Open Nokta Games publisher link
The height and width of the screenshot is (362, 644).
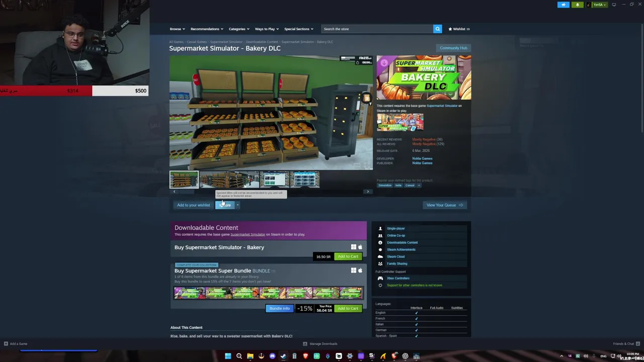[x=422, y=163]
